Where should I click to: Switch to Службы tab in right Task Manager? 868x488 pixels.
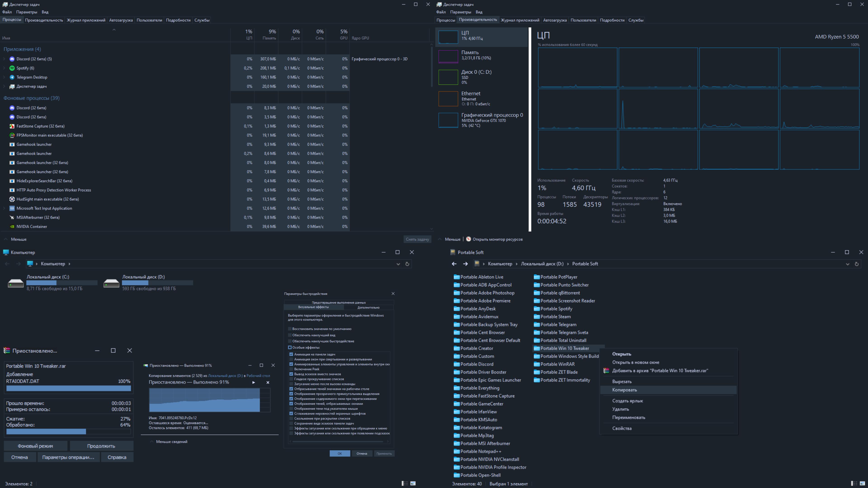coord(635,20)
